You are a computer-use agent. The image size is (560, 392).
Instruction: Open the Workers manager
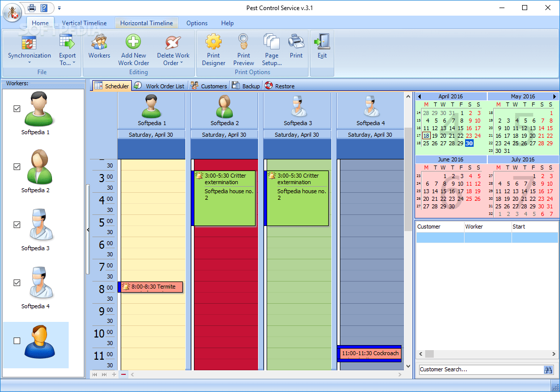tap(99, 46)
